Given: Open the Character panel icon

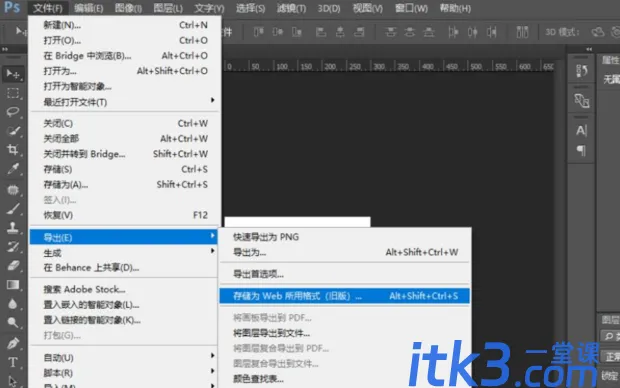Looking at the screenshot, I should [x=581, y=131].
